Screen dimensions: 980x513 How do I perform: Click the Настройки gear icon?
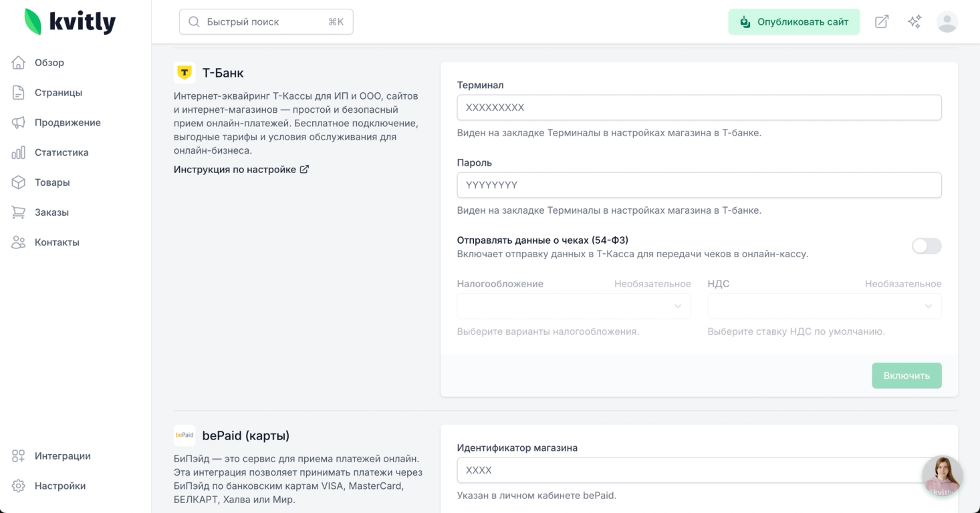[19, 486]
